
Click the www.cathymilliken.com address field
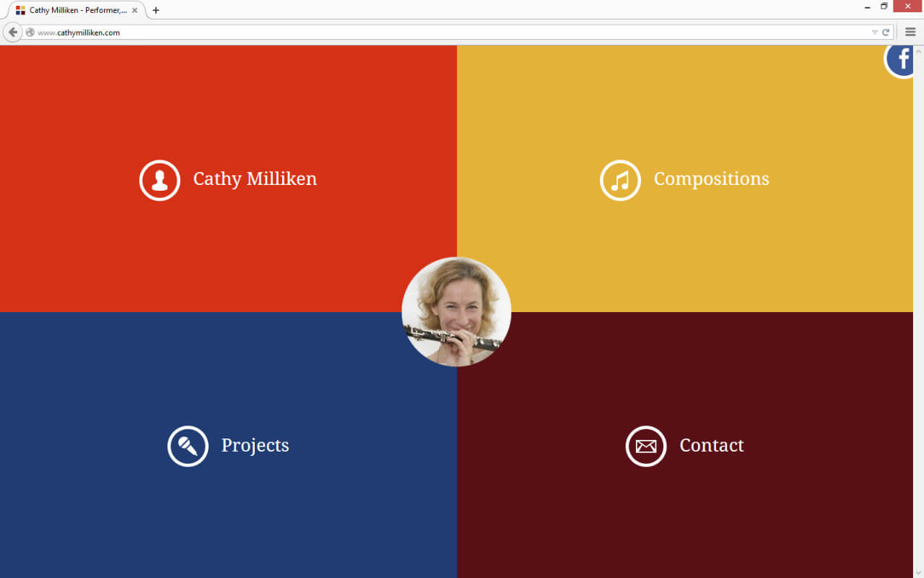point(448,33)
